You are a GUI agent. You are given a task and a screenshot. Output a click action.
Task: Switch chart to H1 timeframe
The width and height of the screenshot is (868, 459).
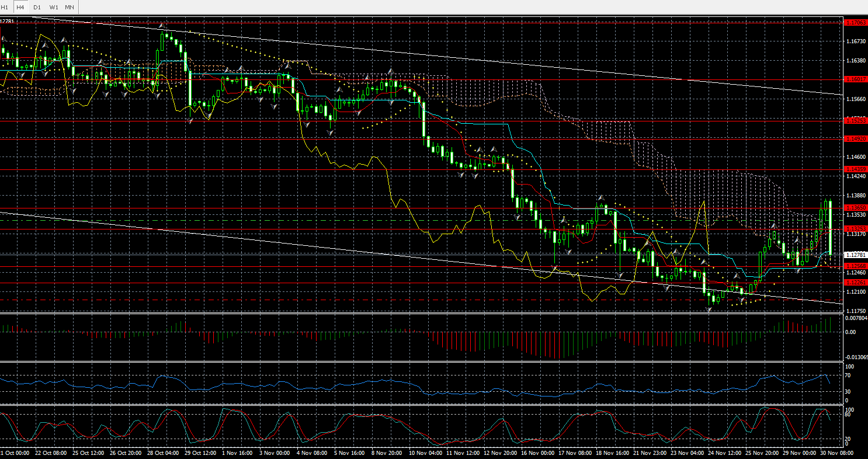click(x=5, y=7)
